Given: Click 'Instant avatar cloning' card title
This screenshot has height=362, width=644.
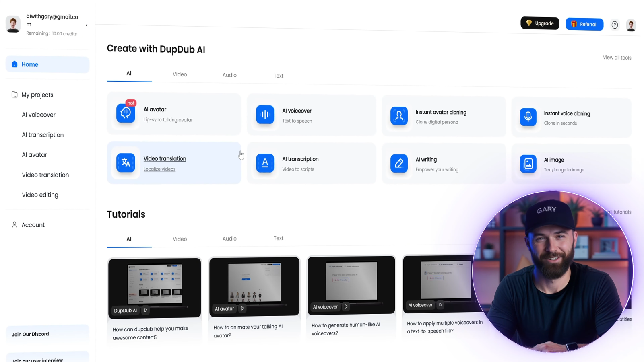Looking at the screenshot, I should [x=441, y=112].
